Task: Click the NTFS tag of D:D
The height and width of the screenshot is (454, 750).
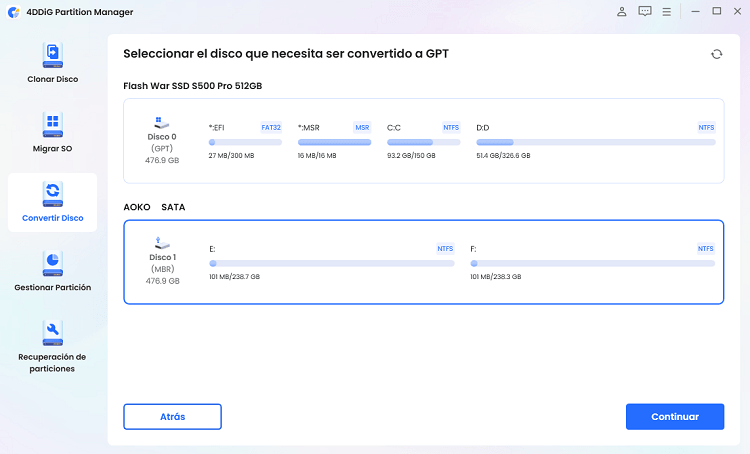Action: pyautogui.click(x=706, y=128)
